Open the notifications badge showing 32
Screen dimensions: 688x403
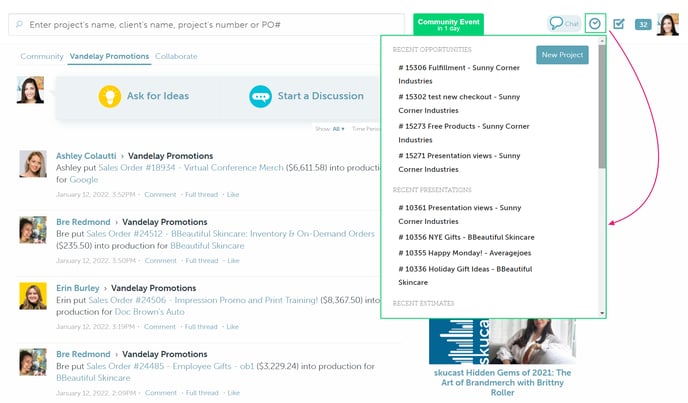click(643, 25)
